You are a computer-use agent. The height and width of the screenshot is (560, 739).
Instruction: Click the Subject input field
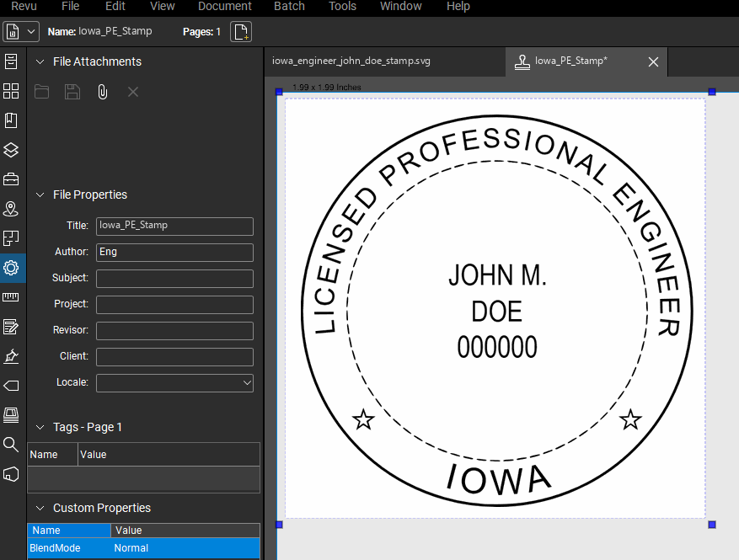click(175, 279)
